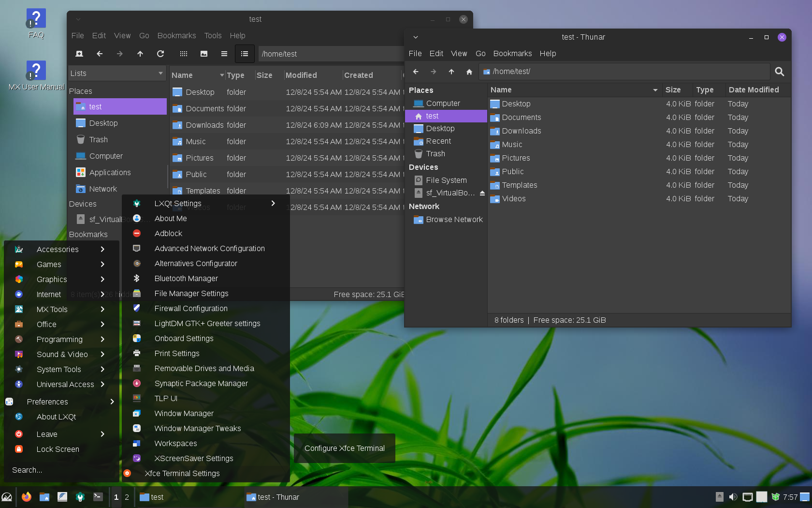Switch to compact list view in the test file manager
This screenshot has height=508, width=812.
point(224,54)
